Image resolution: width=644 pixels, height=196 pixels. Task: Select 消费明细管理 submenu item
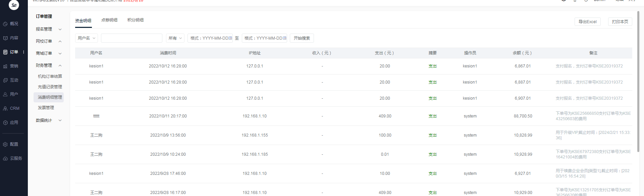[49, 97]
